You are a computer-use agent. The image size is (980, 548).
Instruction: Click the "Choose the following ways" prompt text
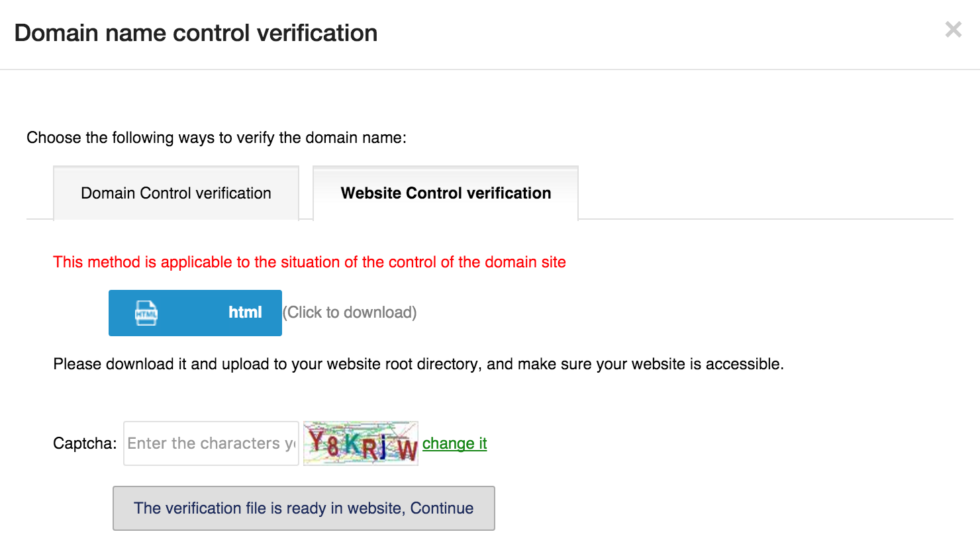click(217, 138)
